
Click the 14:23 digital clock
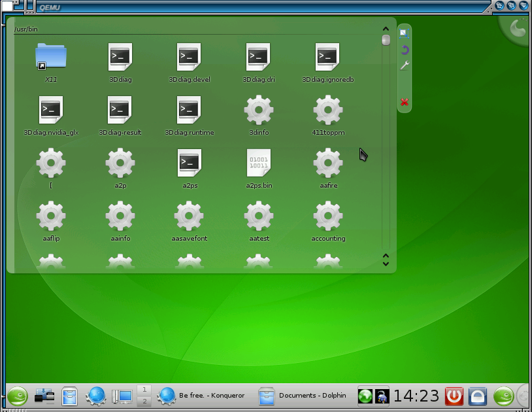[x=416, y=396]
